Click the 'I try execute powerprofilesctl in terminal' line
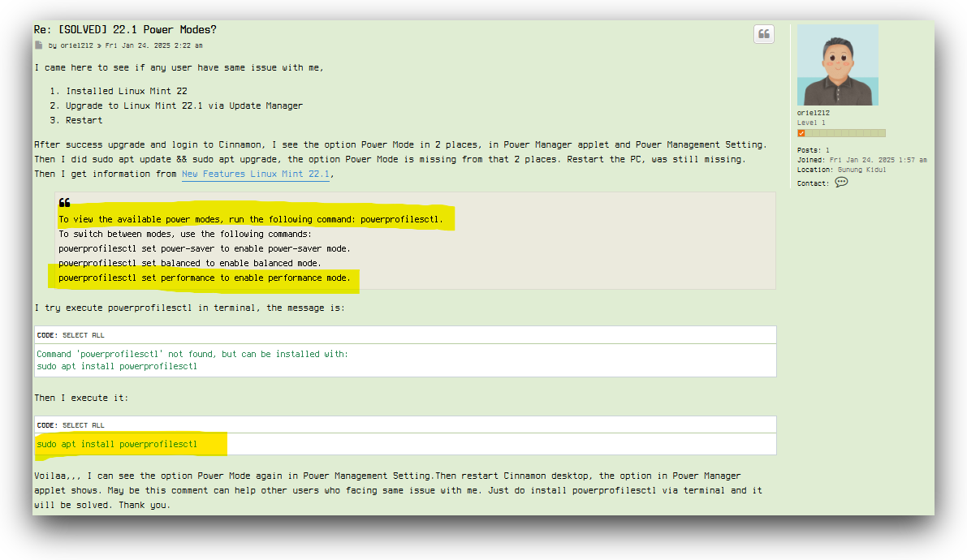The image size is (967, 560). point(189,308)
